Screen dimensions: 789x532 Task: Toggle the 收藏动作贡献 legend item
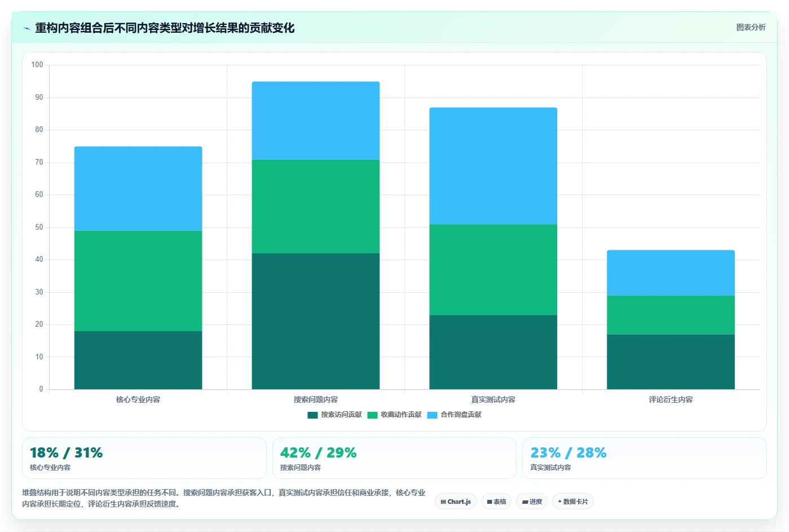(x=394, y=415)
